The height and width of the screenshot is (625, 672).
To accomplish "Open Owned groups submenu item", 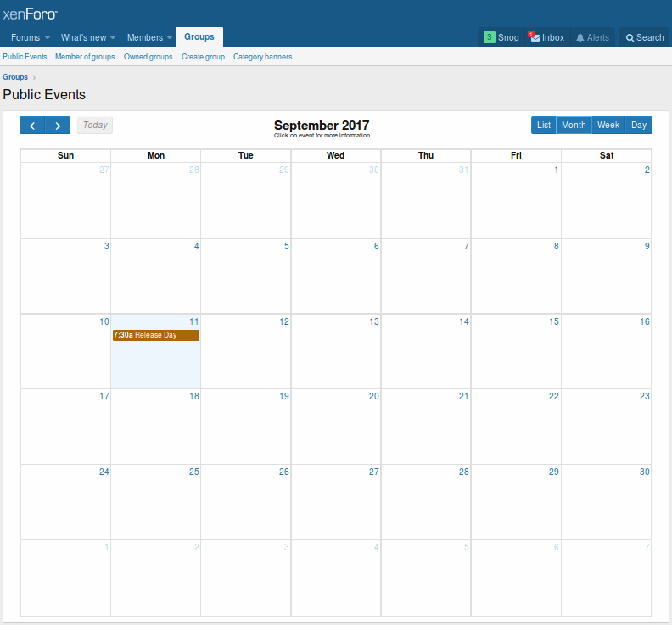I will (x=148, y=57).
